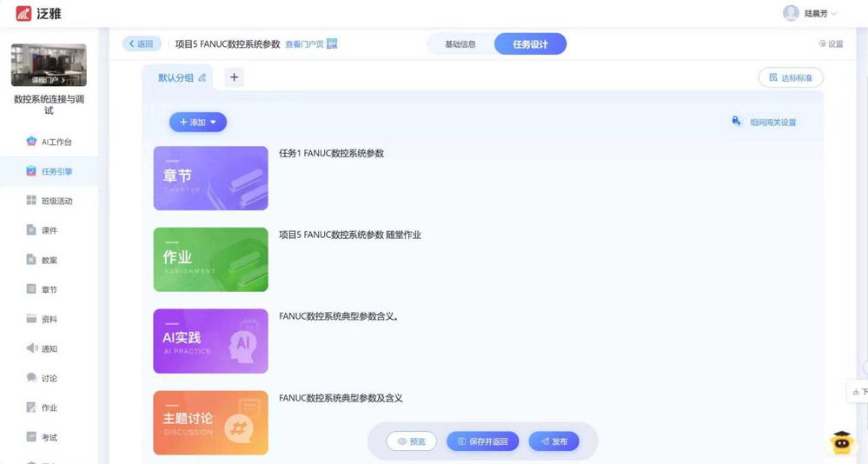The image size is (868, 464).
Task: Open the 查看门户页 link
Action: [x=304, y=44]
